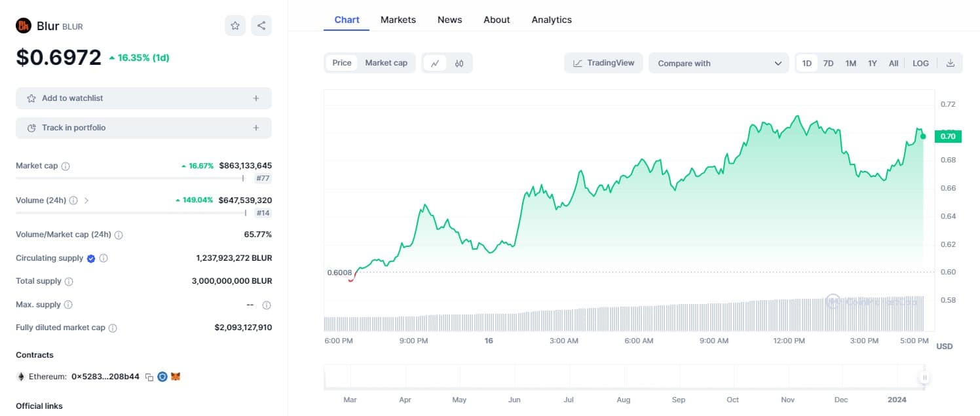Switch to the Analytics tab
The width and height of the screenshot is (980, 416).
(552, 20)
